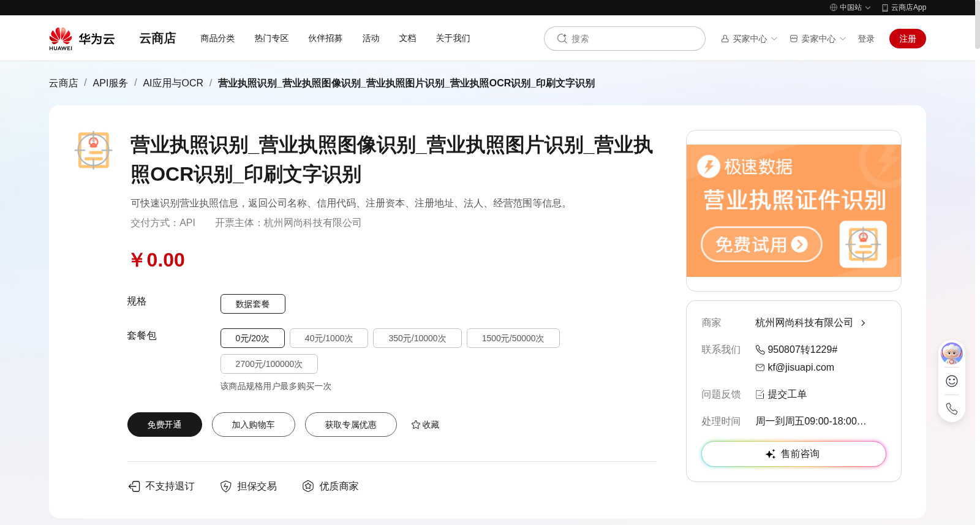Select the 2700元/100000次 package
The width and height of the screenshot is (980, 525).
pos(269,364)
